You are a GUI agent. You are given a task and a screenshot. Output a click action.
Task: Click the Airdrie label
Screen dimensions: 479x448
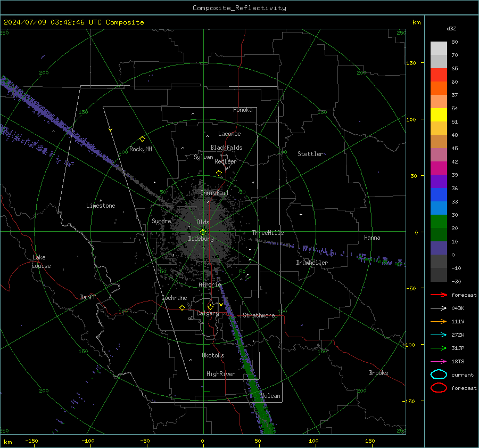pos(210,284)
